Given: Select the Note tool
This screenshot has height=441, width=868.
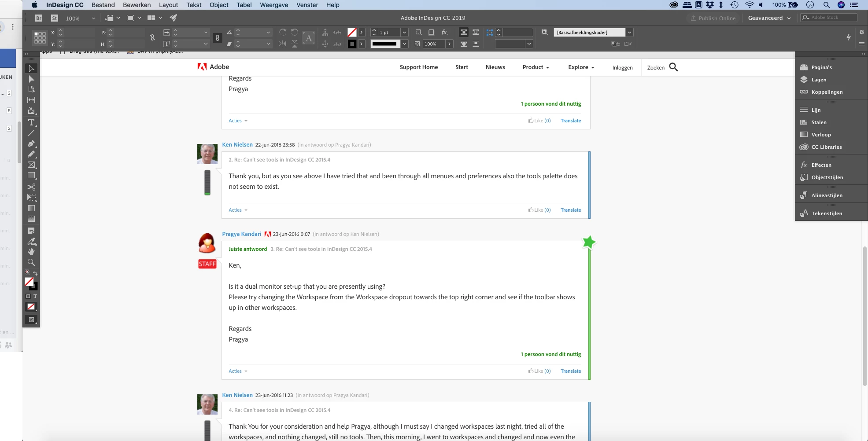Looking at the screenshot, I should pos(31,231).
